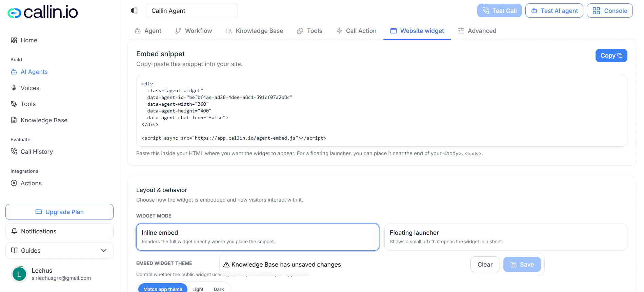Select the Website widget tab
Viewport: 644px width, 292px height.
(x=417, y=31)
